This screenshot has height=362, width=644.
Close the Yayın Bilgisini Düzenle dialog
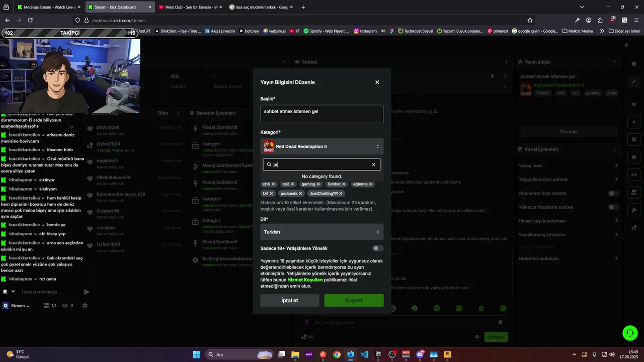coord(377,82)
